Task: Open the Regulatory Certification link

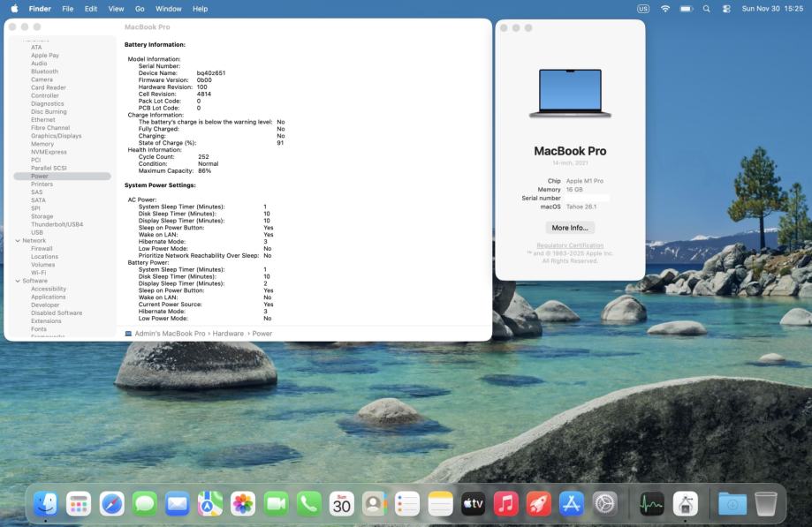Action: click(570, 245)
